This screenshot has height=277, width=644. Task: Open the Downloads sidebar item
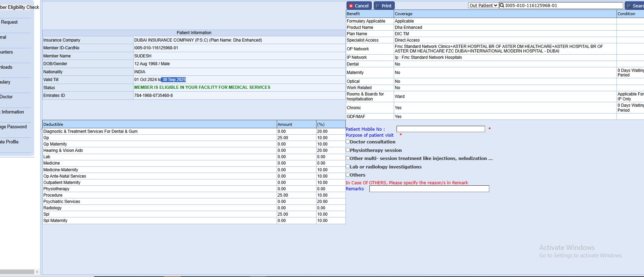pyautogui.click(x=6, y=67)
